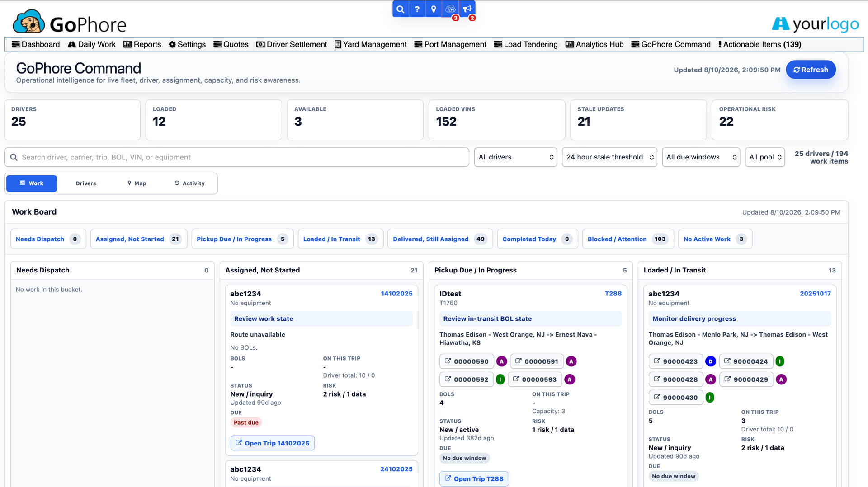Open Actionable Items (139)
The image size is (868, 487).
point(759,44)
